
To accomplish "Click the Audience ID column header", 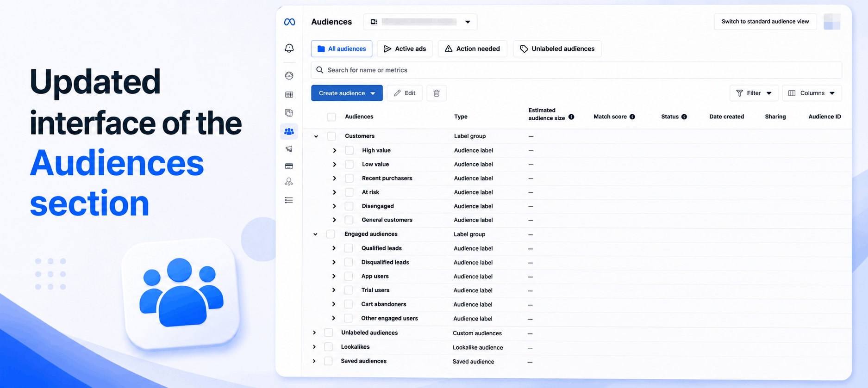I will point(825,117).
